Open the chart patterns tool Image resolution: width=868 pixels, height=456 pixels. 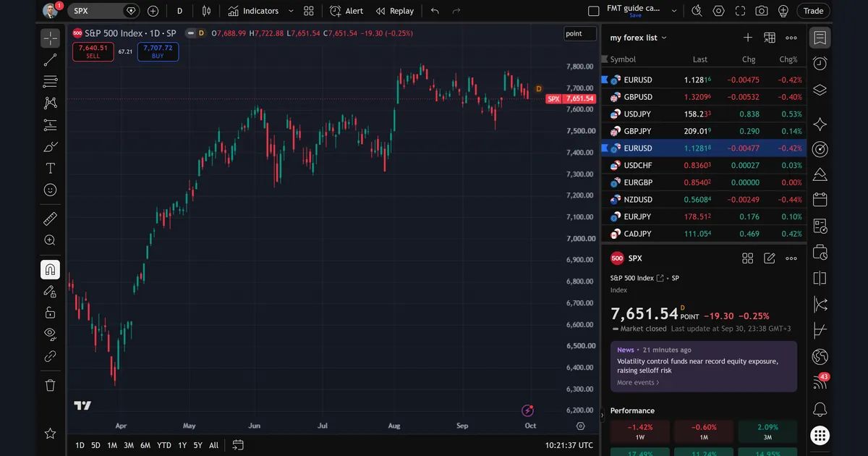50,104
